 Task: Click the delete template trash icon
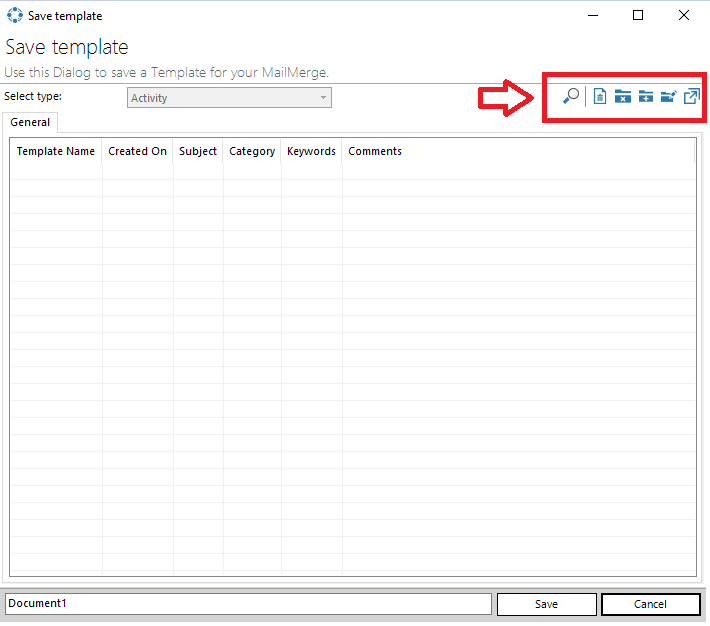600,97
